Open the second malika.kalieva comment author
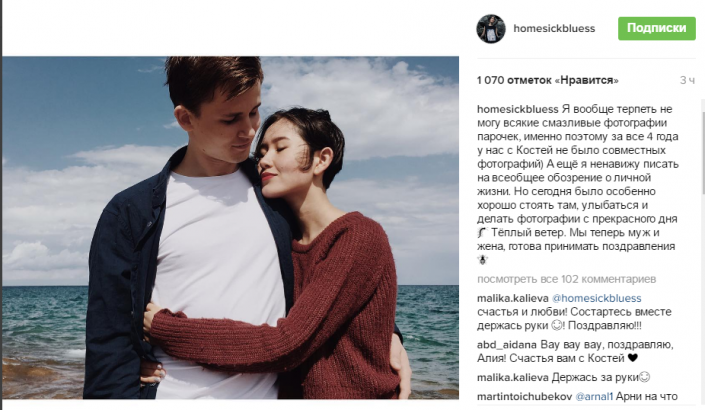705x410 pixels. (513, 377)
